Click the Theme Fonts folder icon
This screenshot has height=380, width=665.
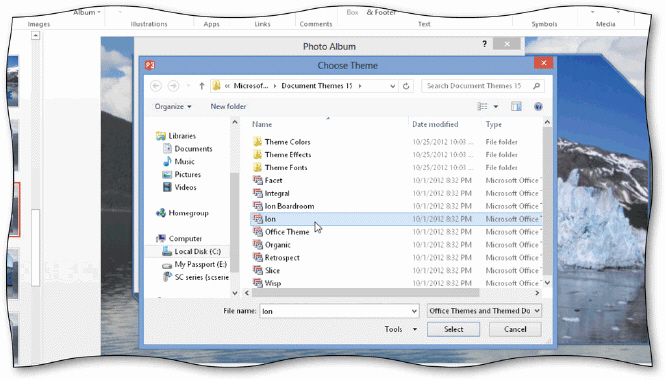coord(257,167)
